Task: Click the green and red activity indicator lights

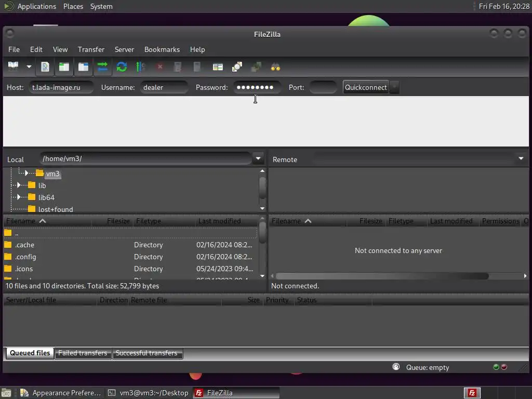Action: point(500,367)
